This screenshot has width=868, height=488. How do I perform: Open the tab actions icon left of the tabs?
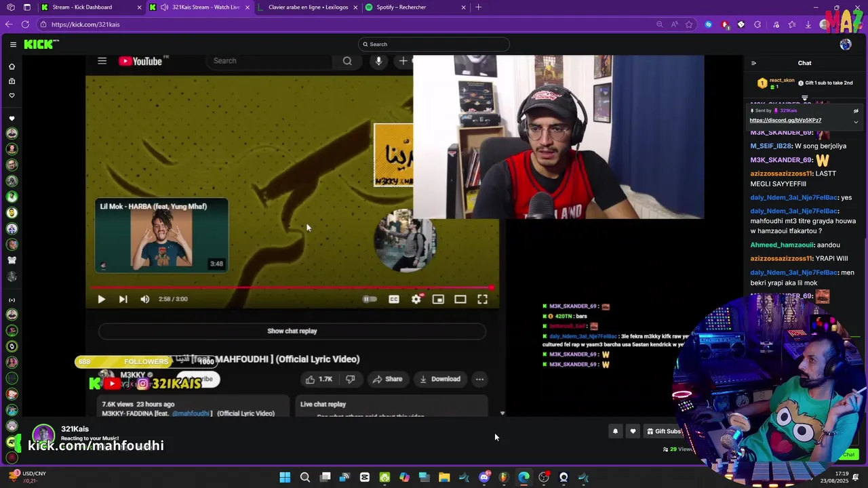click(x=26, y=7)
